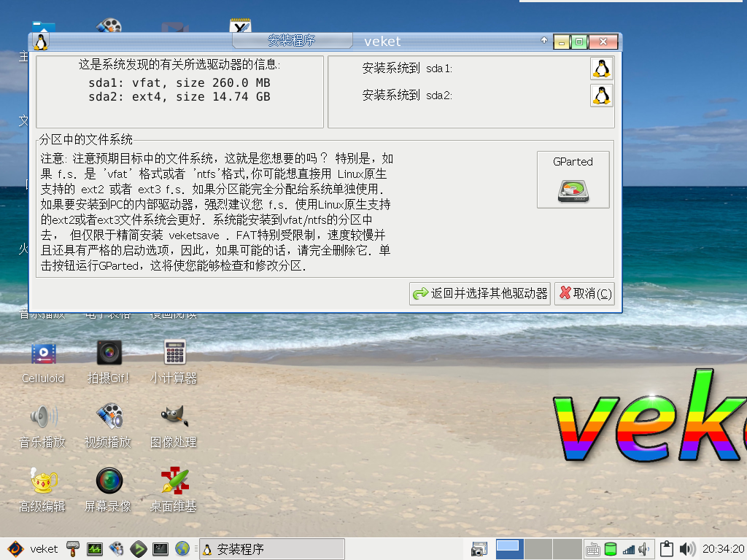Install system to sda2 penguin button
Image resolution: width=747 pixels, height=560 pixels.
click(x=601, y=96)
